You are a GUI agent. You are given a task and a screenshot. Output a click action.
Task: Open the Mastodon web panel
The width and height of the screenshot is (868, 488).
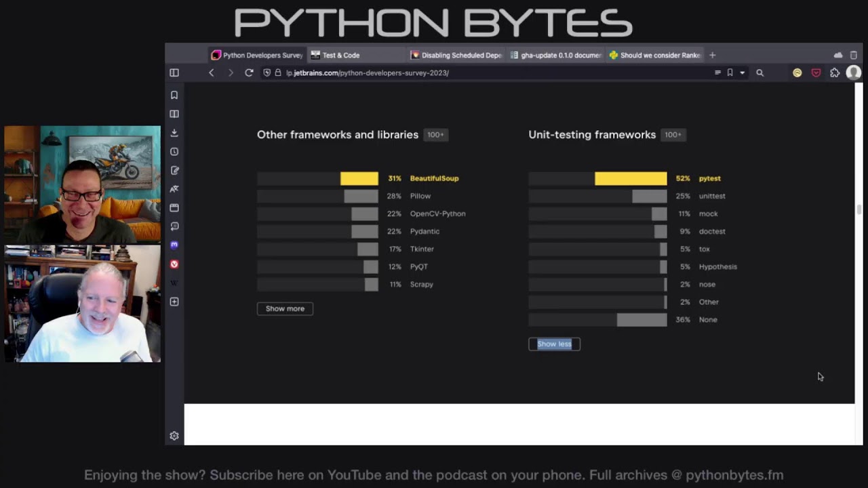[174, 245]
